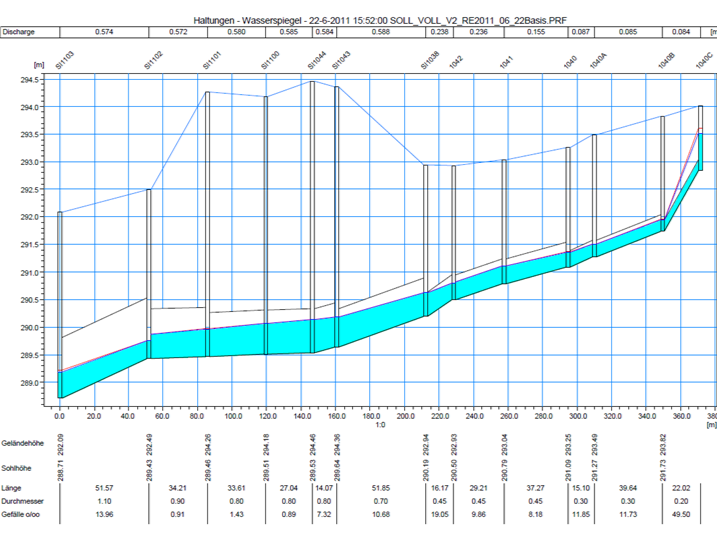
Task: Click the Discharge row header
Action: point(20,32)
